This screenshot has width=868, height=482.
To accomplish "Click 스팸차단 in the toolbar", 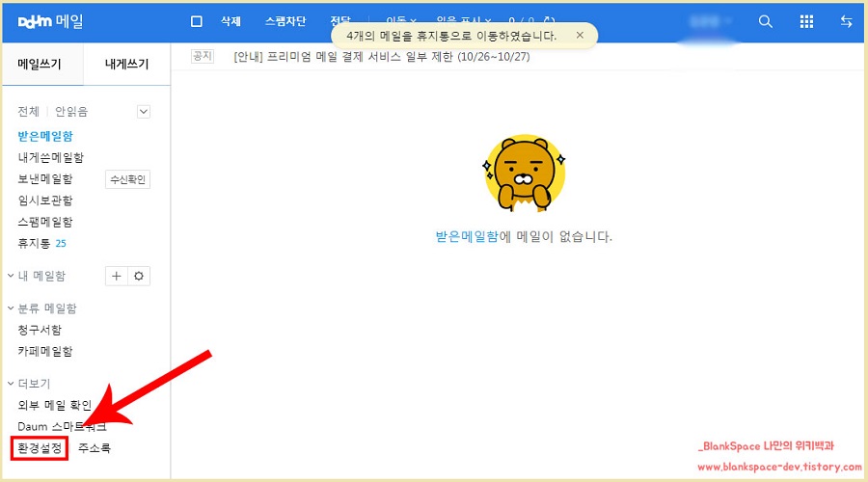I will pos(285,21).
